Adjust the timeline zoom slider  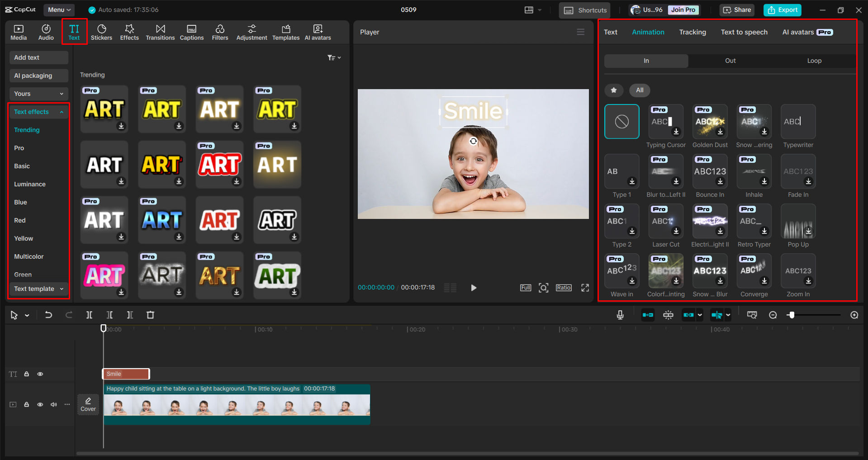point(792,315)
